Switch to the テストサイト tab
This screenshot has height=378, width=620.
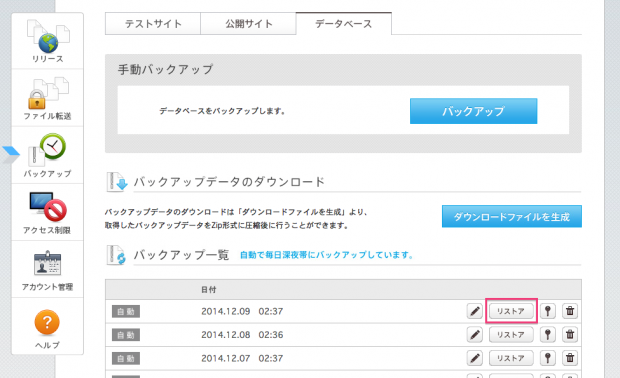click(x=153, y=24)
